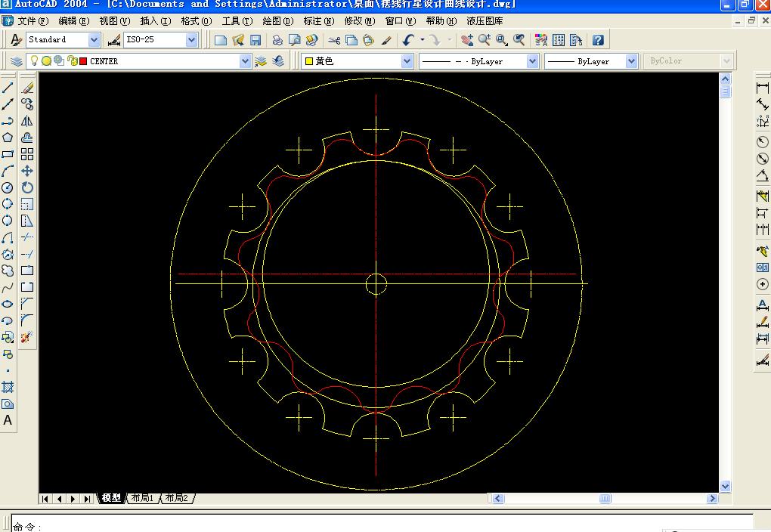Click the yellow color swatch in color control

309,61
